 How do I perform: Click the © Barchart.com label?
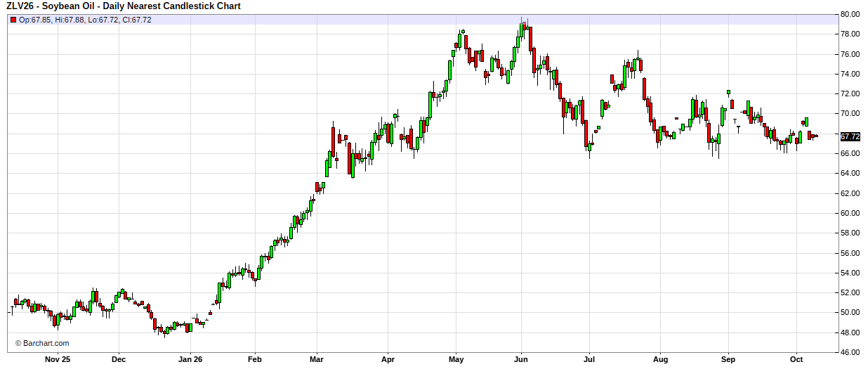click(x=42, y=343)
